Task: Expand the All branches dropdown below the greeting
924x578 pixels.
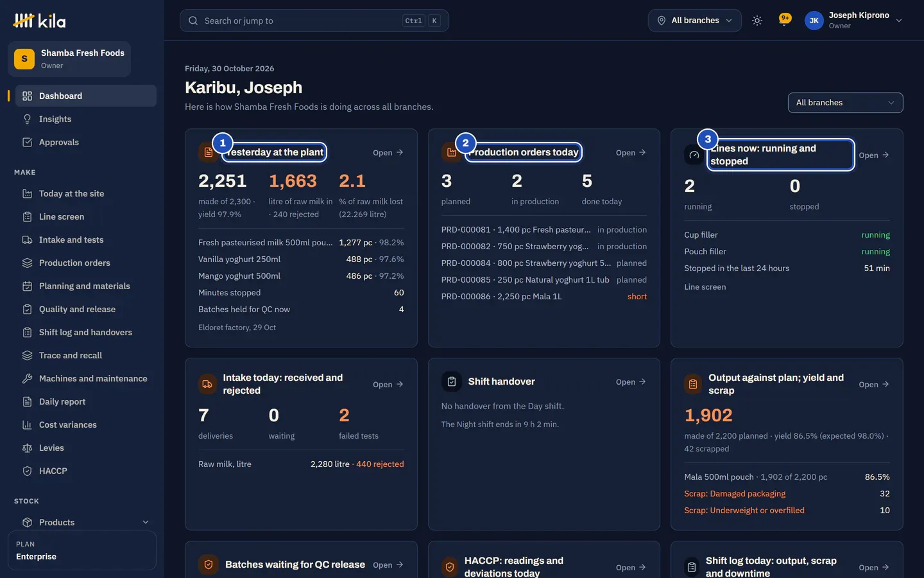Action: coord(845,103)
